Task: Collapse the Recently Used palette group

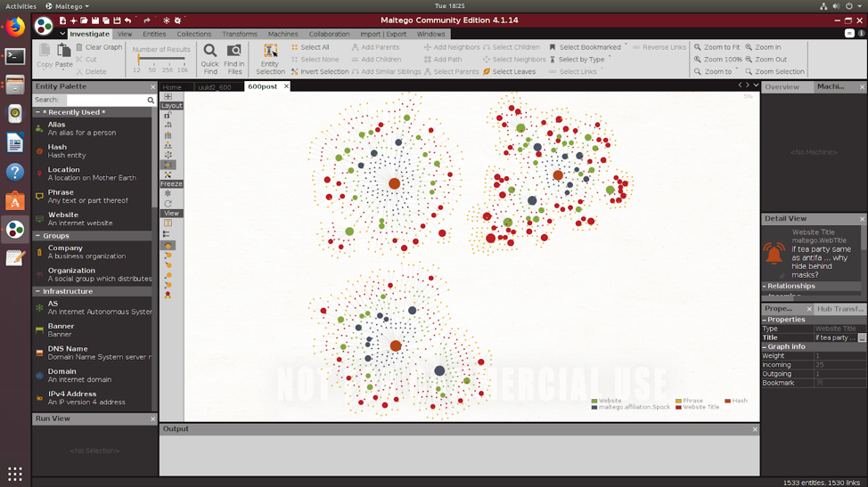Action: [37, 112]
